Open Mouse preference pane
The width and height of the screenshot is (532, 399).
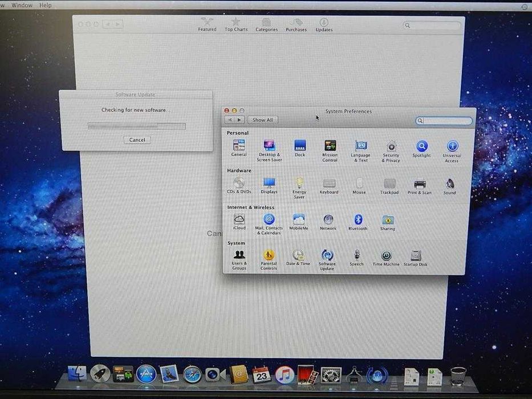(x=359, y=186)
